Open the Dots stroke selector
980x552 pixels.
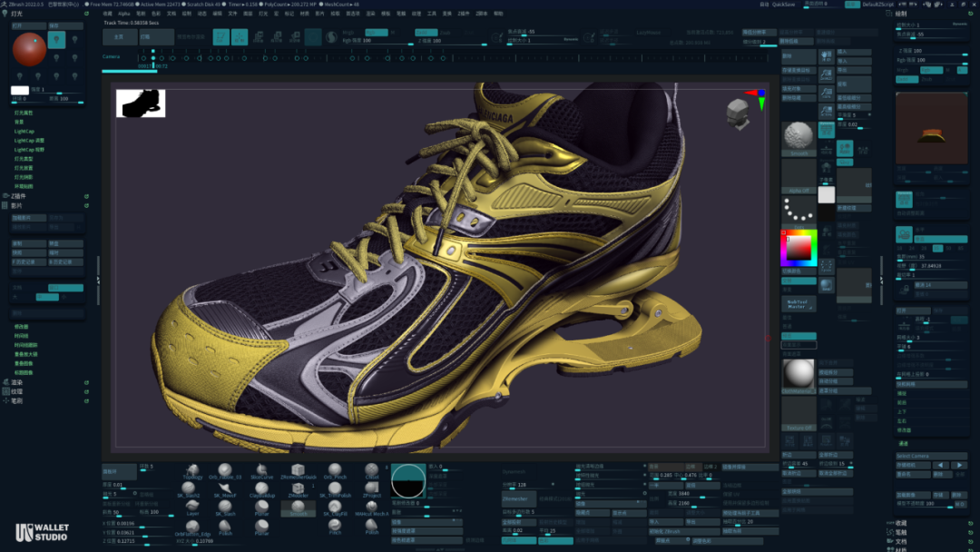coord(799,213)
